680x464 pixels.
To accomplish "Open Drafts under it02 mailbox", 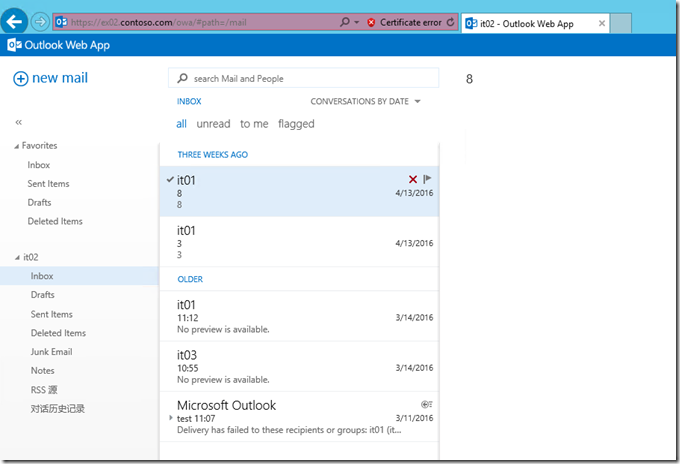I will click(x=42, y=294).
